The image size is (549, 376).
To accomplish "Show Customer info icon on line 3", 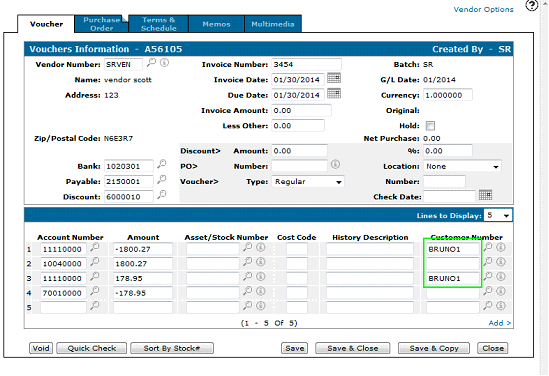I will coord(501,277).
